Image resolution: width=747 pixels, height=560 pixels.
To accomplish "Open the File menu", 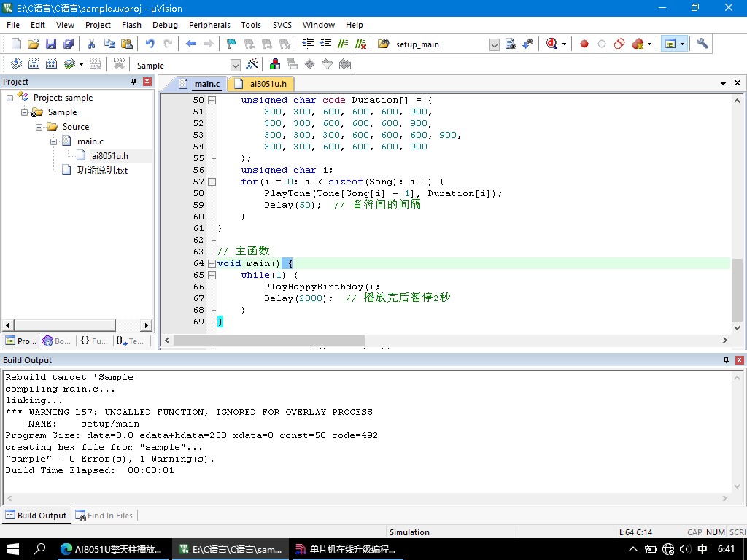I will (13, 25).
